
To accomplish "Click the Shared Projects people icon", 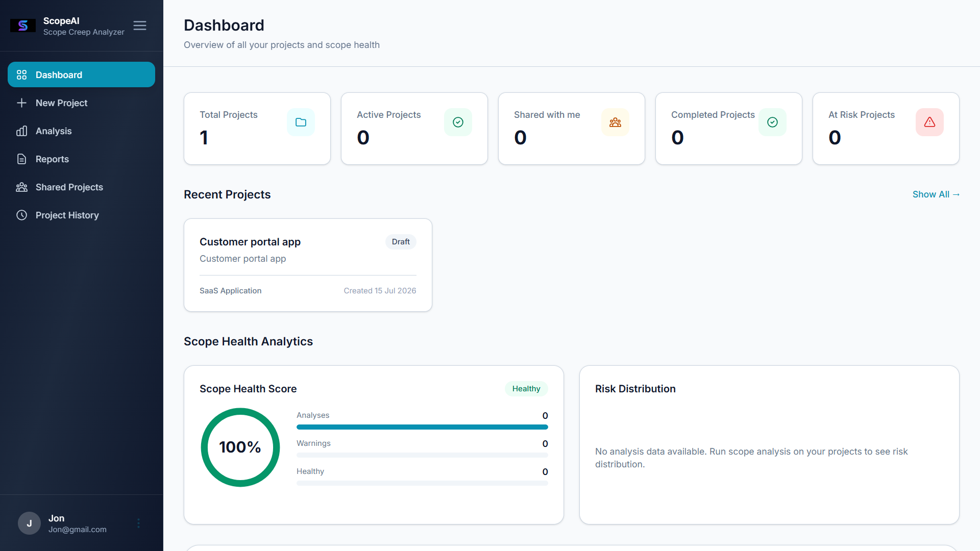I will 21,187.
